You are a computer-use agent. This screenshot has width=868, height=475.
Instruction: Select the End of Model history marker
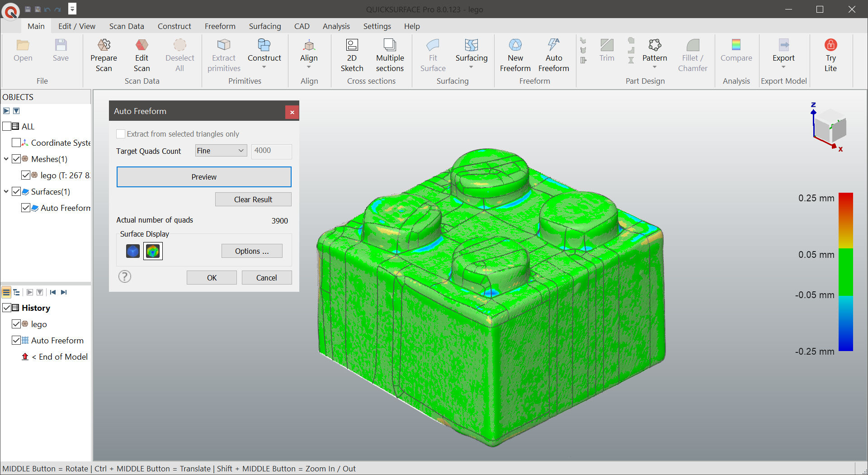tap(55, 356)
